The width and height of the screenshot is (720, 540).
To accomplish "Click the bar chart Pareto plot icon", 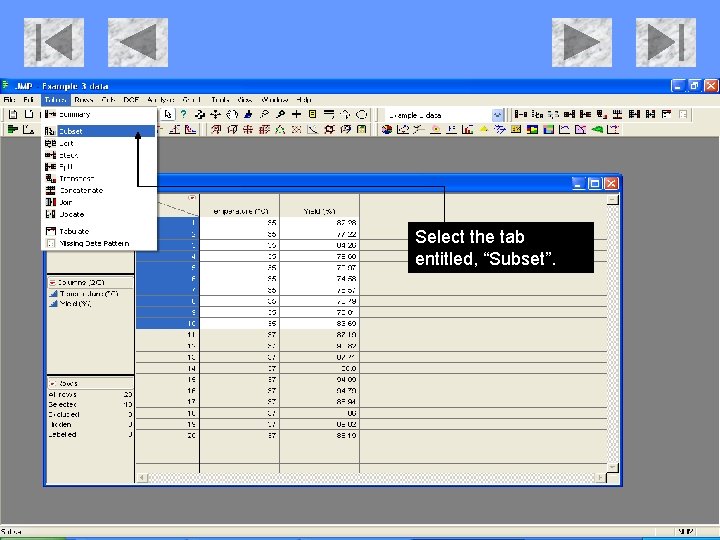I will pyautogui.click(x=467, y=129).
